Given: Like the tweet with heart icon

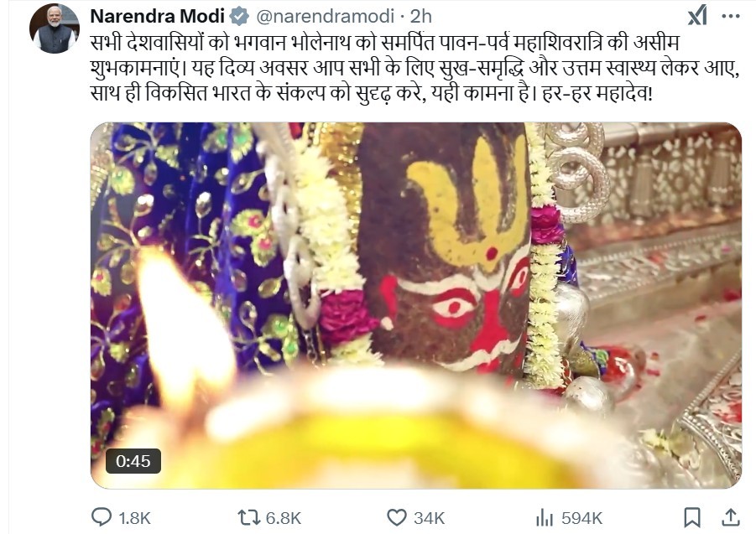Looking at the screenshot, I should [x=397, y=516].
